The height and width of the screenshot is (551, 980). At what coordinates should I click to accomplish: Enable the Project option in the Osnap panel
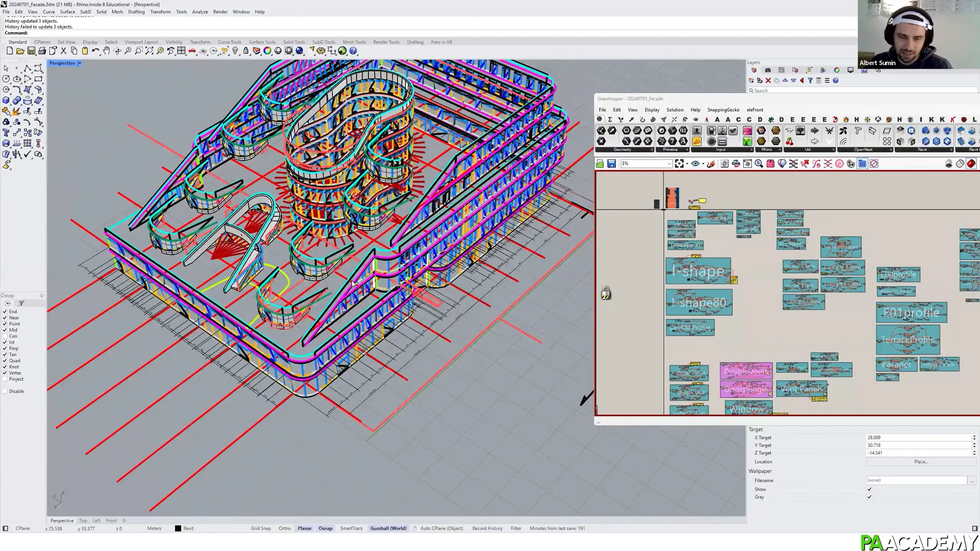coord(5,379)
